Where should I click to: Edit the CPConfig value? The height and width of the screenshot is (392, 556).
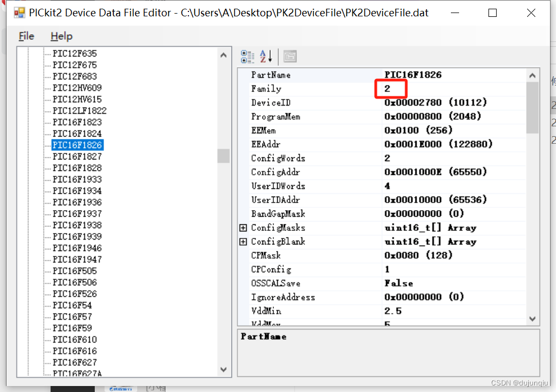454,269
